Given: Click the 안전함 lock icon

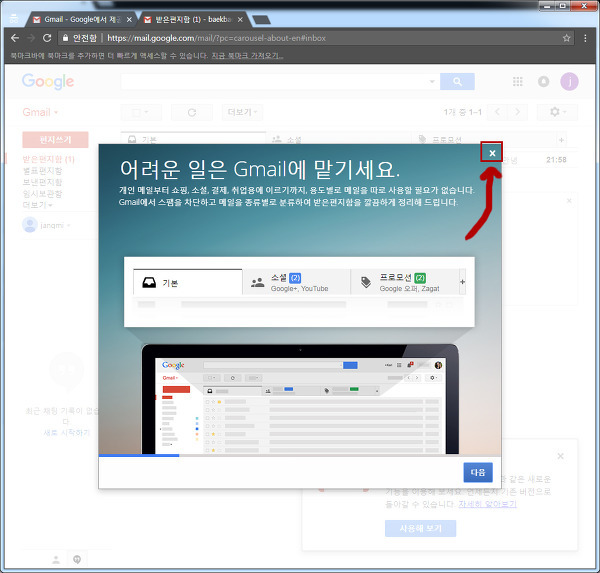Looking at the screenshot, I should coord(65,38).
